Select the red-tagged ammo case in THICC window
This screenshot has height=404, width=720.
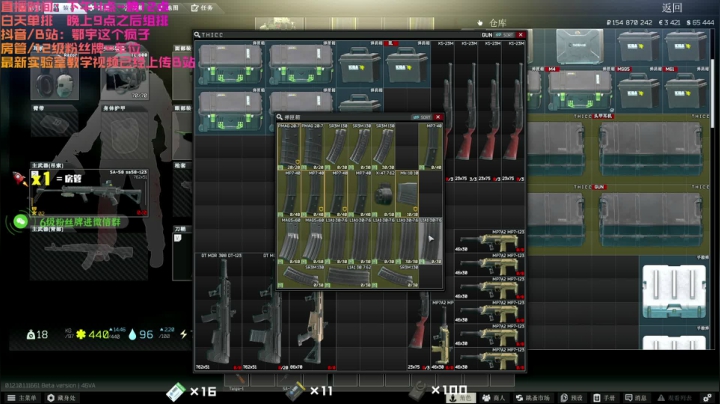407,64
